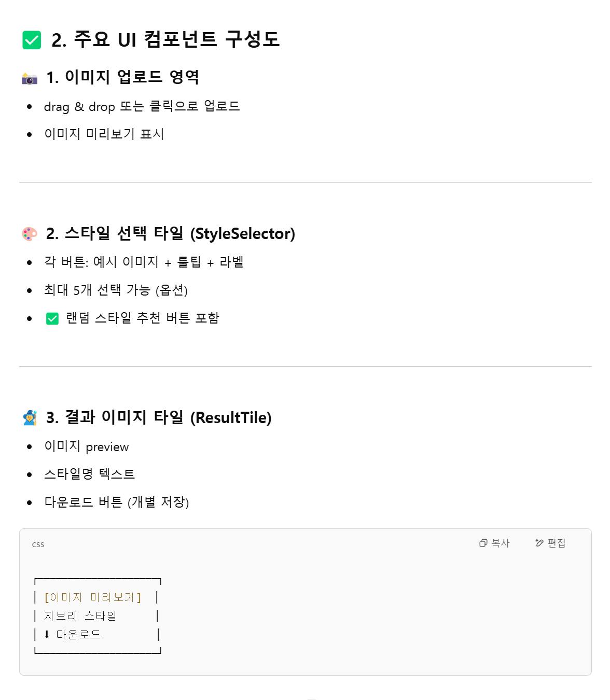
Task: Click the ResultTile heading text
Action: [231, 418]
